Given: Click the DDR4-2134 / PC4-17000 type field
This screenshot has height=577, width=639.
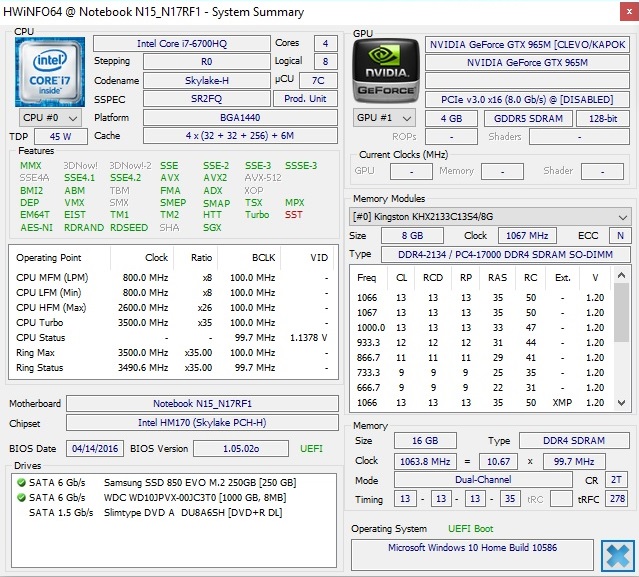Looking at the screenshot, I should pyautogui.click(x=505, y=255).
